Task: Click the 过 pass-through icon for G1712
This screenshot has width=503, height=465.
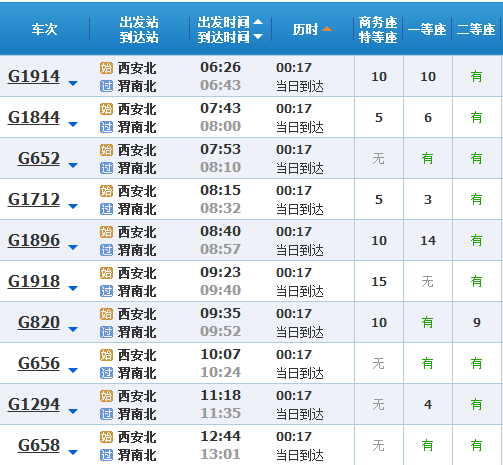Action: pyautogui.click(x=106, y=209)
